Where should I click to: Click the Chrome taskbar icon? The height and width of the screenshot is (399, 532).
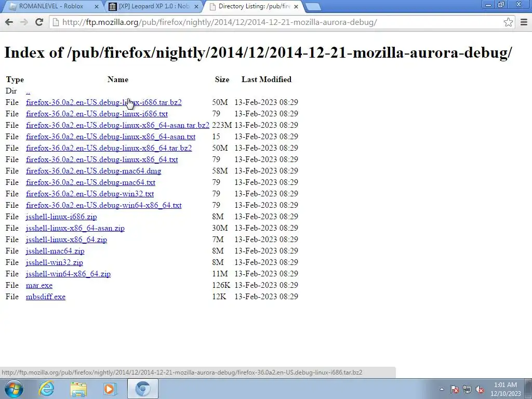coord(142,389)
